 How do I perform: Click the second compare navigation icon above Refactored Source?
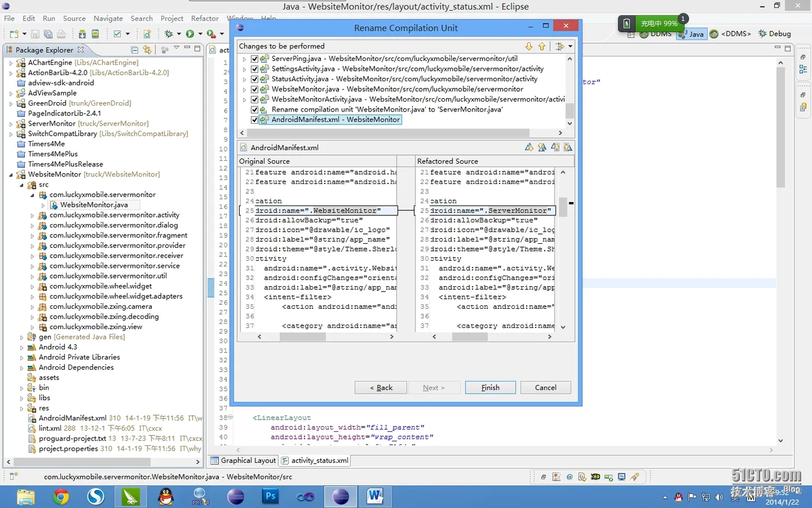click(x=542, y=147)
